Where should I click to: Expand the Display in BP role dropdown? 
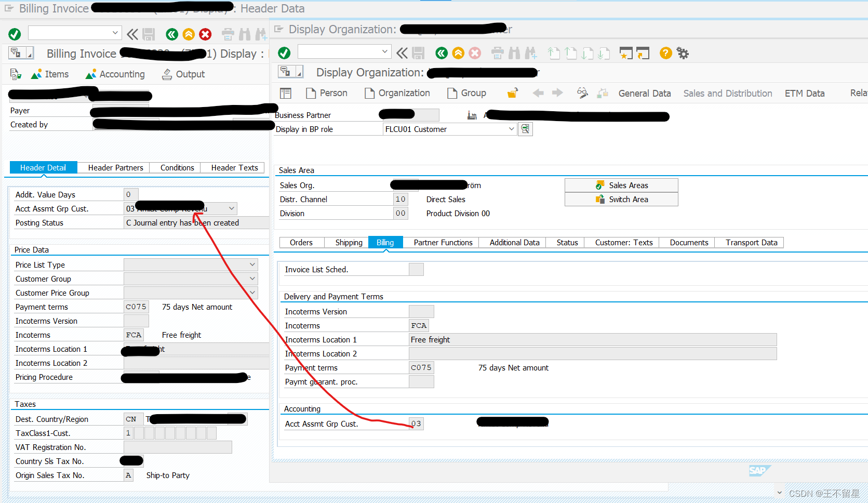pos(511,129)
